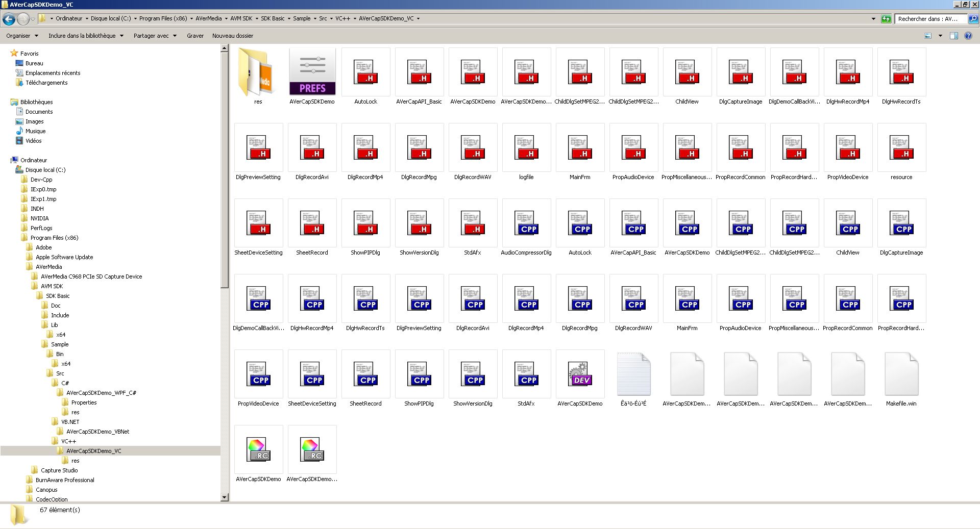Screen dimensions: 980x529
Task: Click Nouveau dossier to create a folder
Action: pos(233,36)
